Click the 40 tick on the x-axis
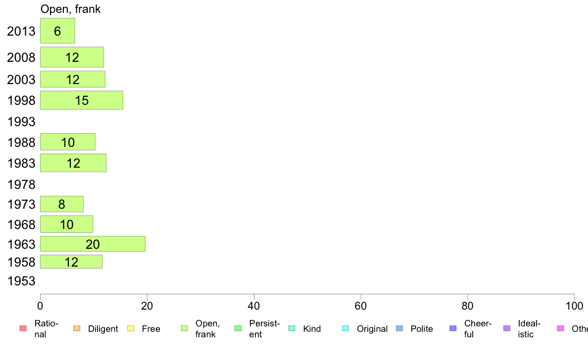Screen dimensions: 588x364 click(254, 306)
